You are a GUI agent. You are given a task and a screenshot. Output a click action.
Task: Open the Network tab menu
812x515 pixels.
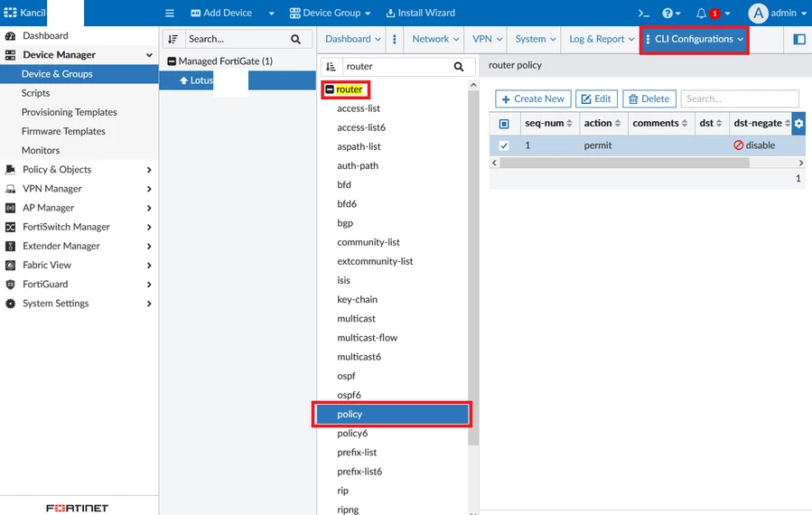(435, 39)
